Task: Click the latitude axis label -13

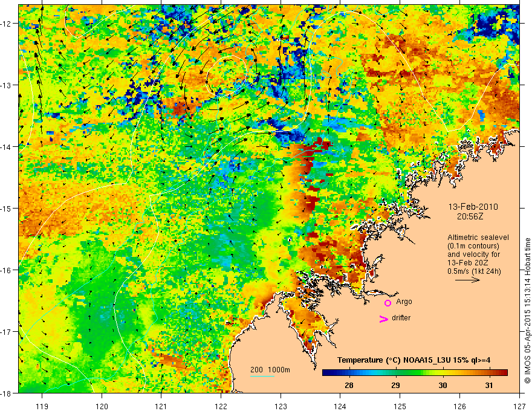Action: click(6, 85)
